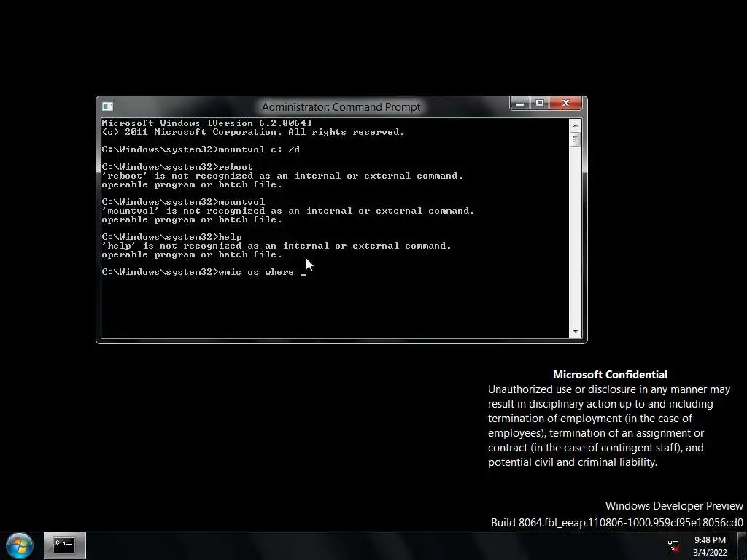Minimize the Command Prompt window
The height and width of the screenshot is (560, 747).
click(519, 103)
